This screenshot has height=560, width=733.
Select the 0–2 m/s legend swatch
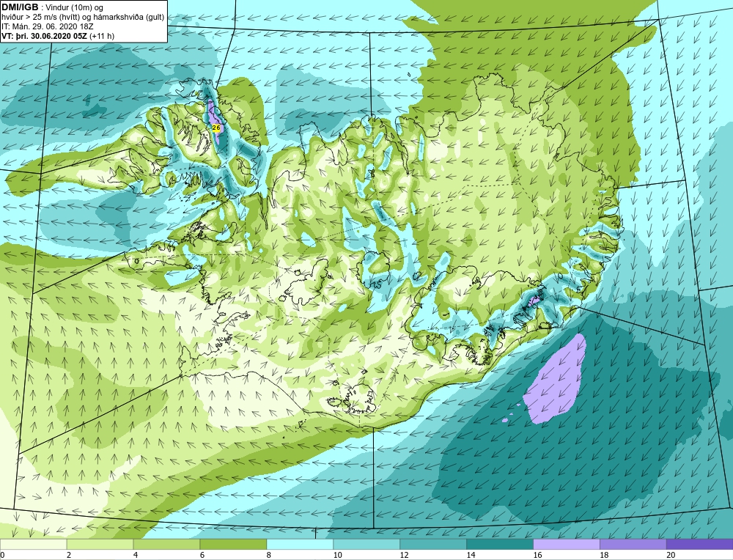33,545
